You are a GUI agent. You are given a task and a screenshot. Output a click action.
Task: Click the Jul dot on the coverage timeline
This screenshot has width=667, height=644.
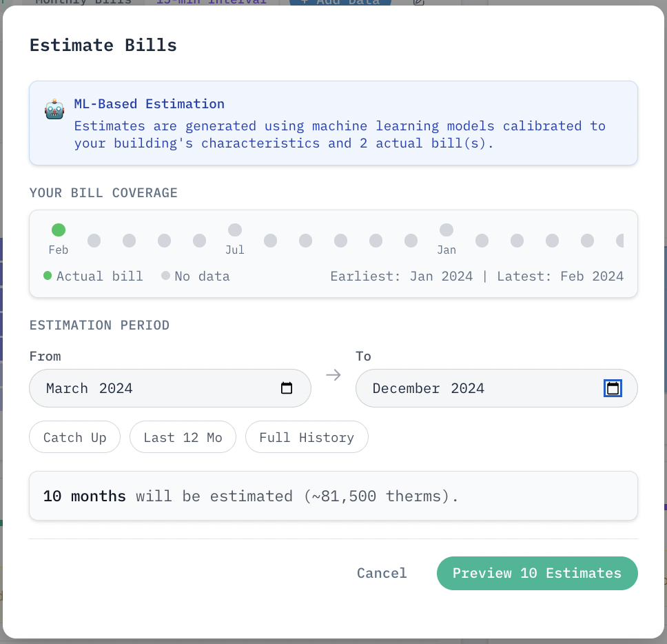click(235, 230)
